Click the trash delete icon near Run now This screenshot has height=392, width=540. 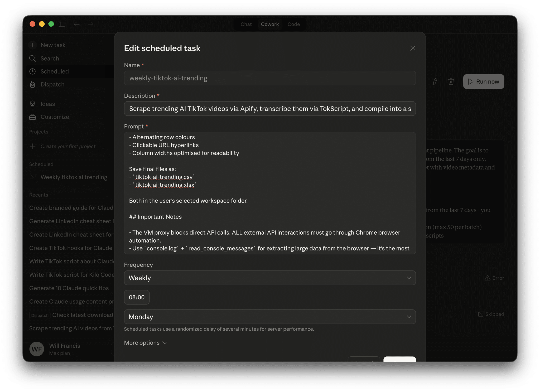point(451,81)
